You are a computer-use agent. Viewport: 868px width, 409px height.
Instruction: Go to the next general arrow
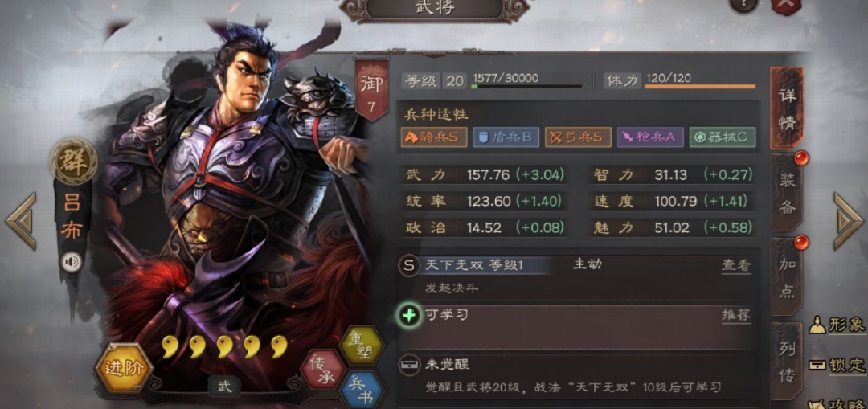coord(848,222)
